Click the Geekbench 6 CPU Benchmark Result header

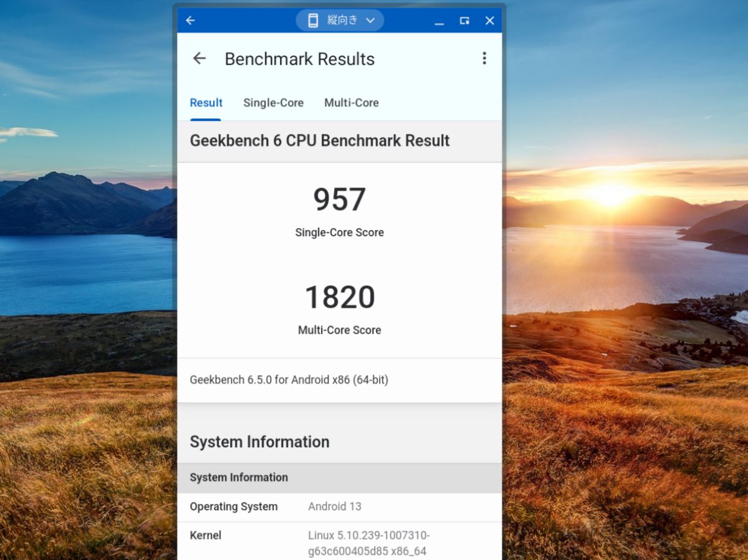tap(319, 141)
